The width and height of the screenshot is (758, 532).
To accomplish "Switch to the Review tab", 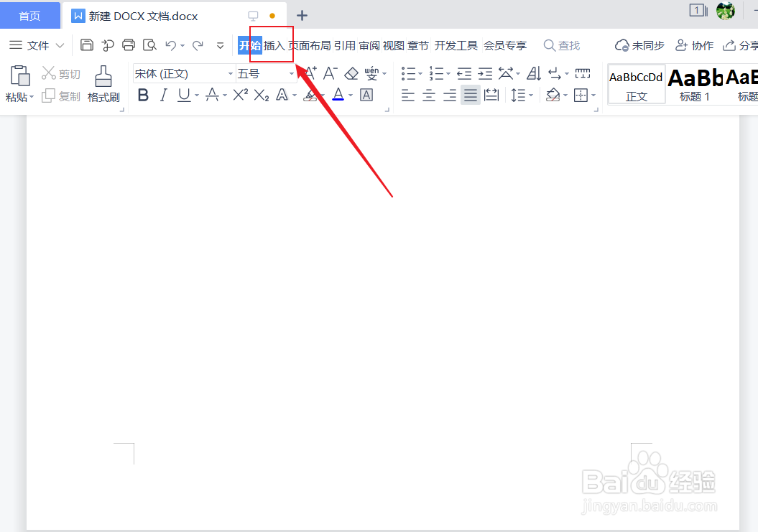I will coord(369,45).
